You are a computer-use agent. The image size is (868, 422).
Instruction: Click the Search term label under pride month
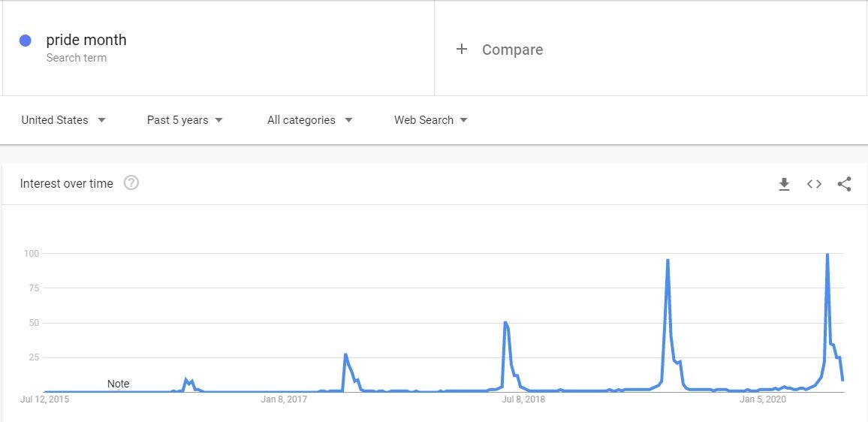[77, 58]
